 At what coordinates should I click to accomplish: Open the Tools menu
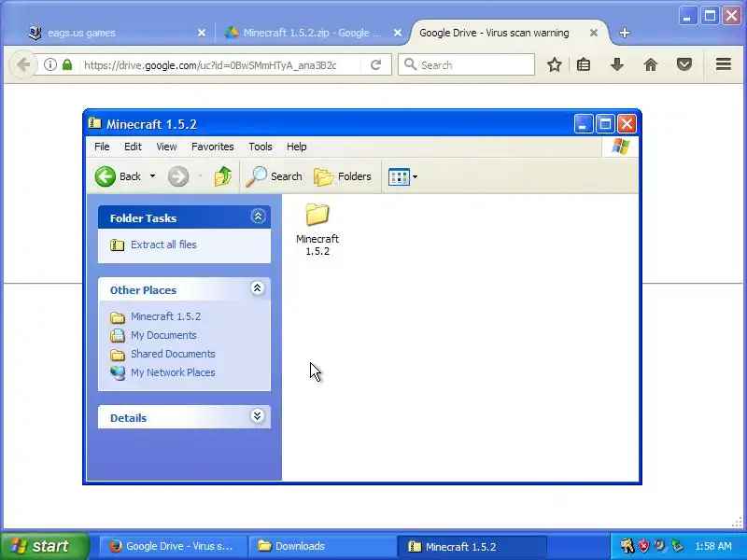point(261,147)
